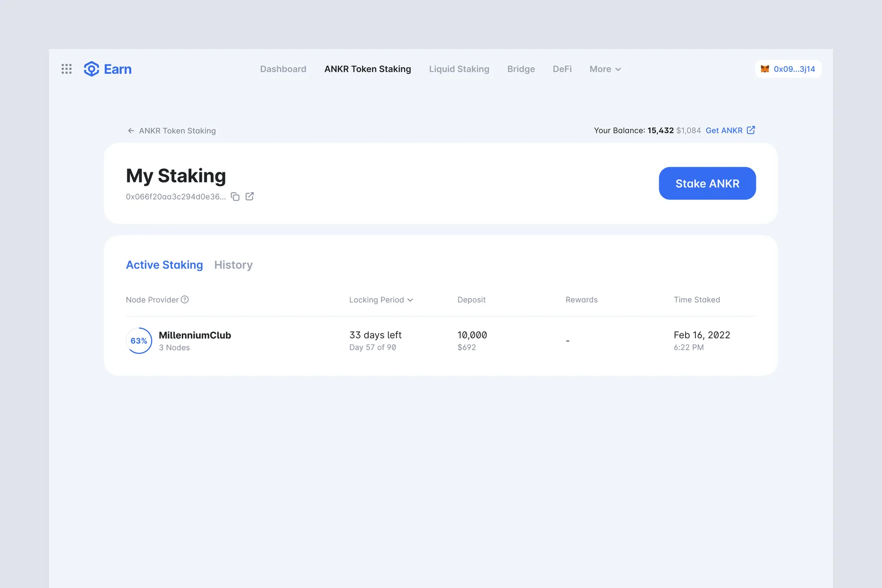Open the apps grid menu icon
The height and width of the screenshot is (588, 882).
pyautogui.click(x=67, y=69)
